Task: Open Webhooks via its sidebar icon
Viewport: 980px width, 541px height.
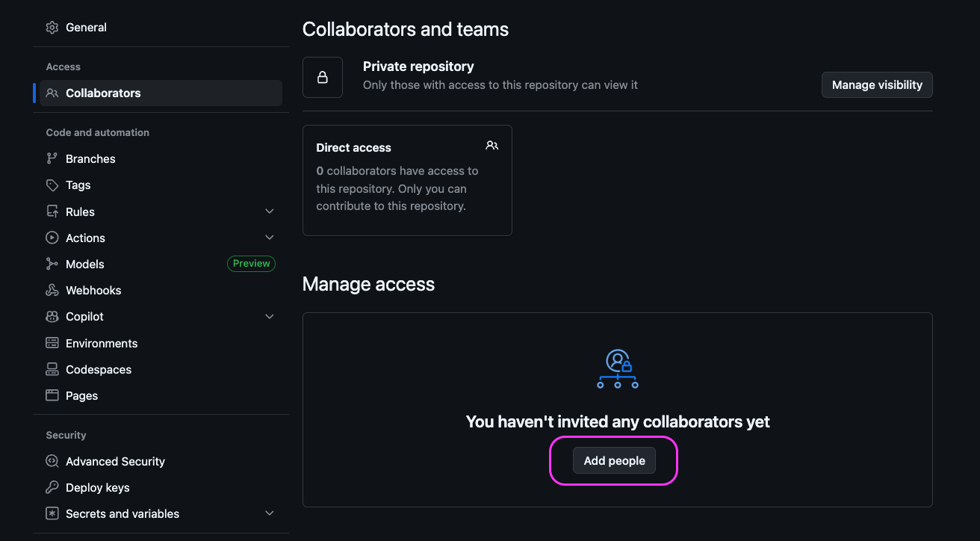Action: tap(52, 290)
